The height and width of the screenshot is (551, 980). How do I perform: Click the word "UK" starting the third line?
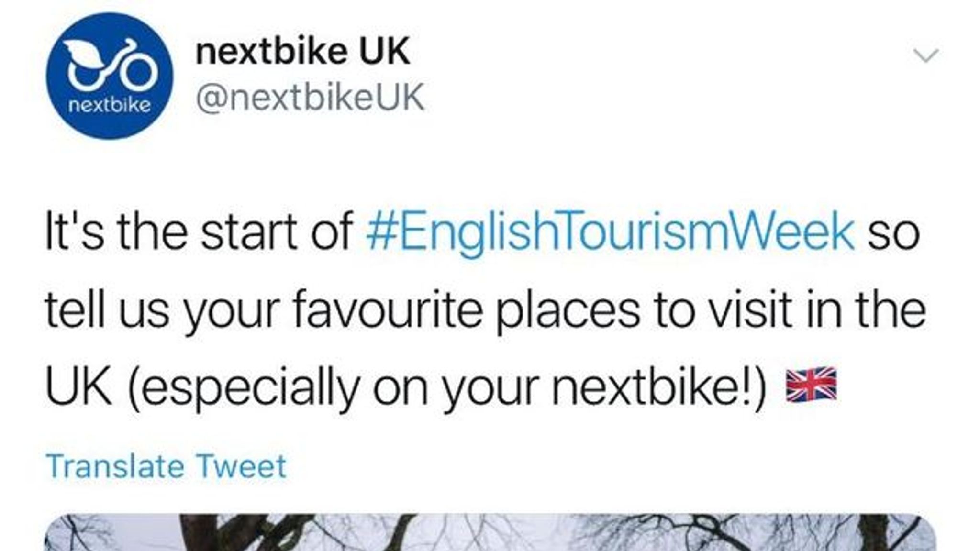79,386
